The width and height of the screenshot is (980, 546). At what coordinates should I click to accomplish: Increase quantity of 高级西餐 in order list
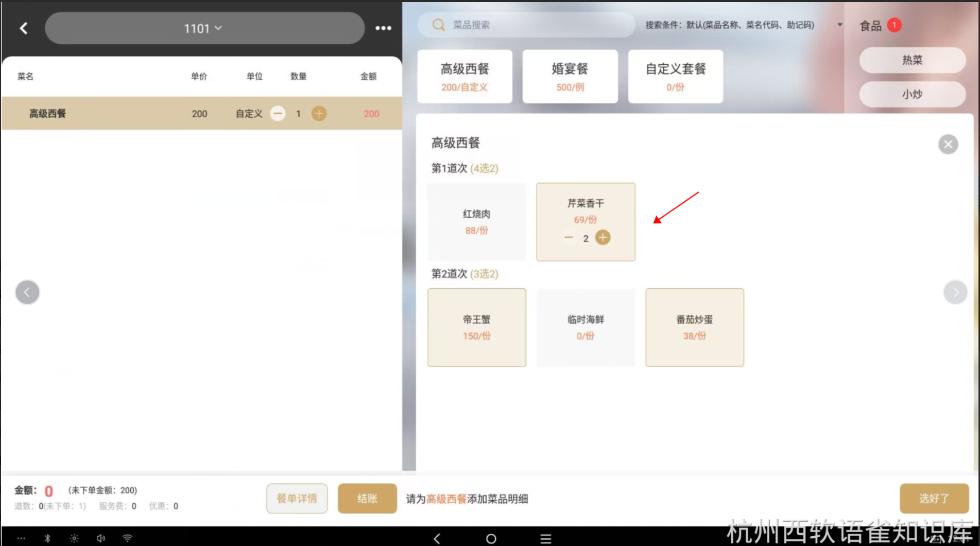click(x=319, y=114)
